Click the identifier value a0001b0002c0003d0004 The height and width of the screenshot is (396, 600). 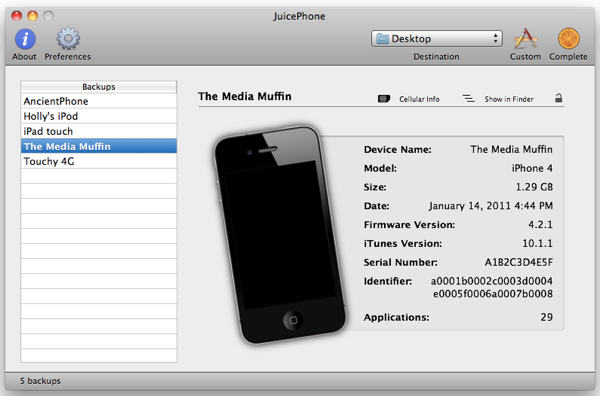[x=492, y=281]
